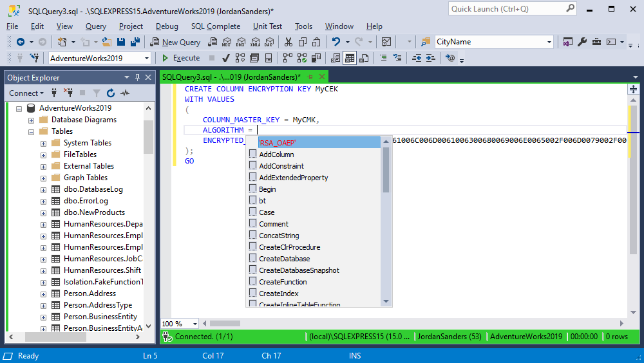Check the CreateDatabase snippet checkbox
Viewport: 644px width, 363px height.
252,258
